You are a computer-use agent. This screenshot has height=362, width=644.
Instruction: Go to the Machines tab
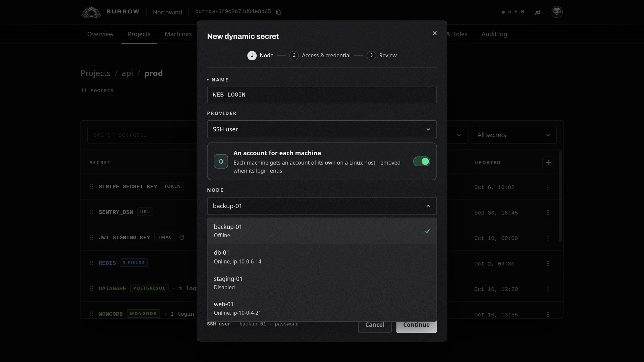click(x=178, y=34)
